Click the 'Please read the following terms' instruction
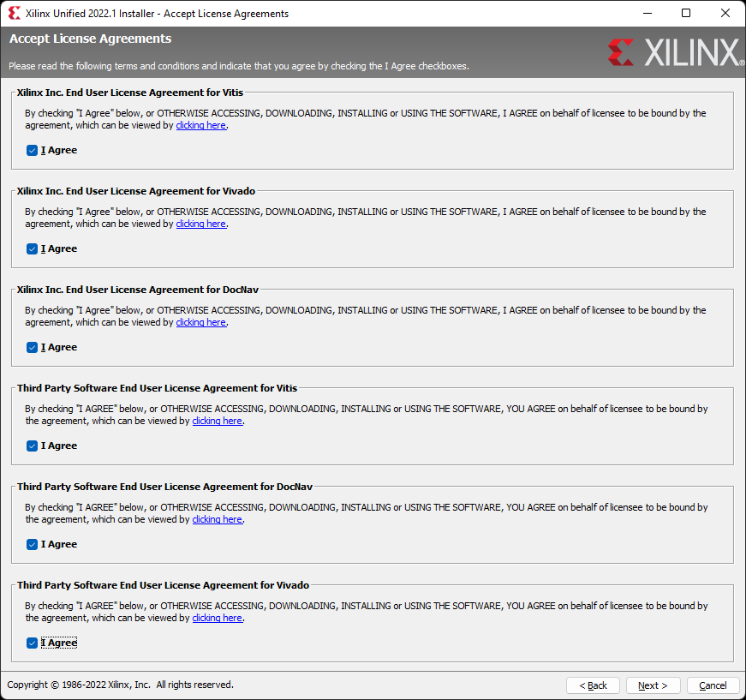746x700 pixels. [239, 66]
